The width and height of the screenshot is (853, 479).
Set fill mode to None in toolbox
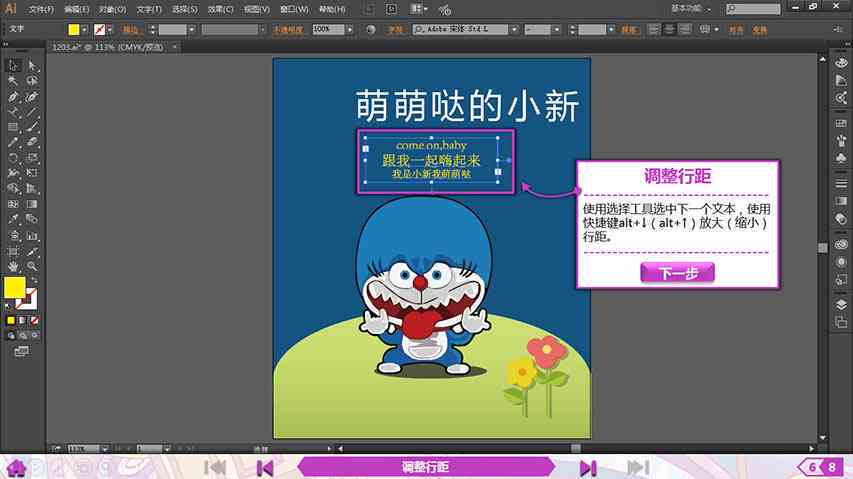(34, 321)
